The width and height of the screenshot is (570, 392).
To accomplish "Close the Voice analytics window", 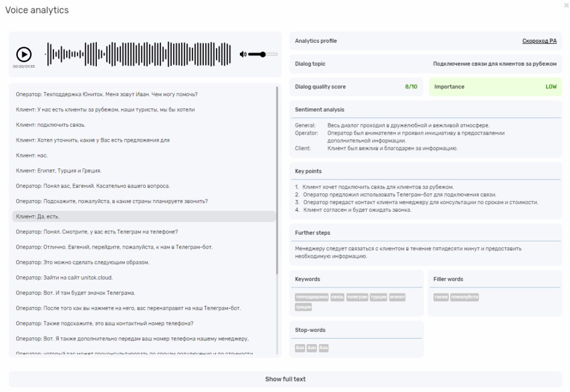I will tap(566, 5).
